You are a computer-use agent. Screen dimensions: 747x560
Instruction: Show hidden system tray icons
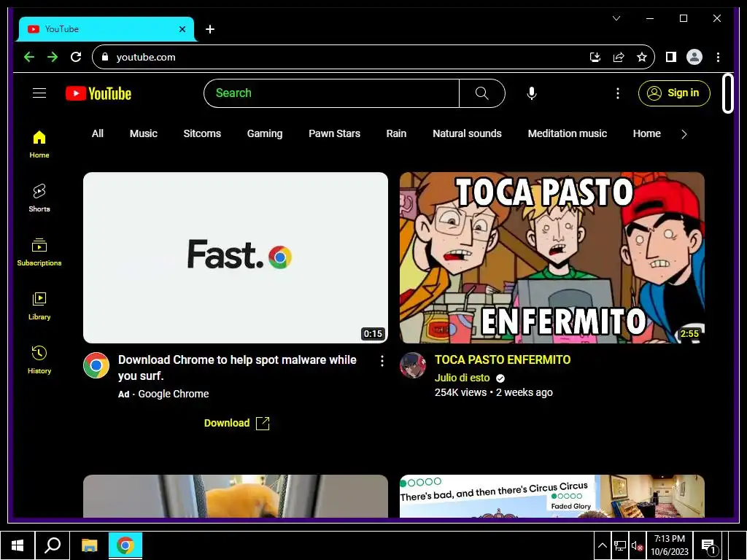(x=602, y=545)
